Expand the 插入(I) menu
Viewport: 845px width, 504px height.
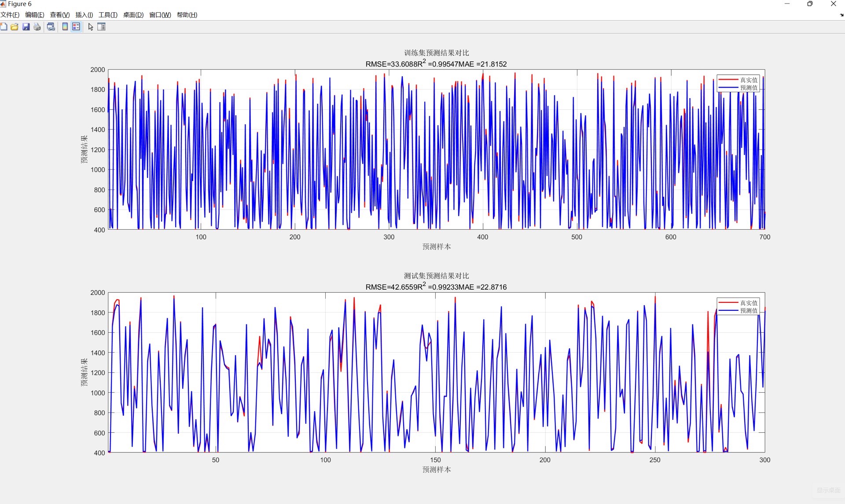[x=84, y=15]
